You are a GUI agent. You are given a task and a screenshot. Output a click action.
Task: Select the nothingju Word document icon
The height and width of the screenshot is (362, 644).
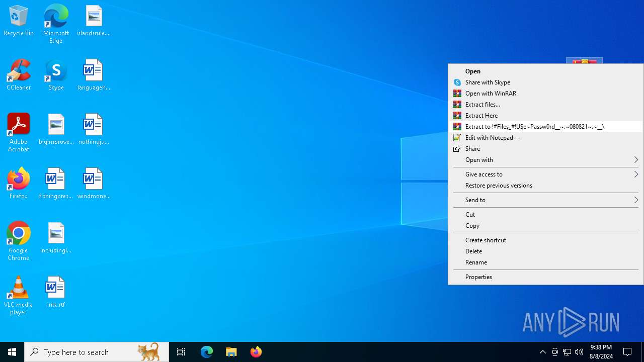coord(94,129)
